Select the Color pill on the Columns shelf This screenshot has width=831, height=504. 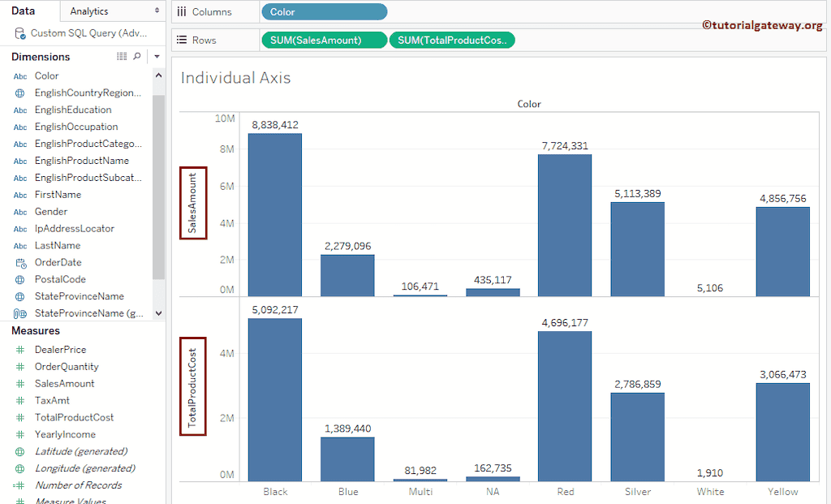pos(324,11)
